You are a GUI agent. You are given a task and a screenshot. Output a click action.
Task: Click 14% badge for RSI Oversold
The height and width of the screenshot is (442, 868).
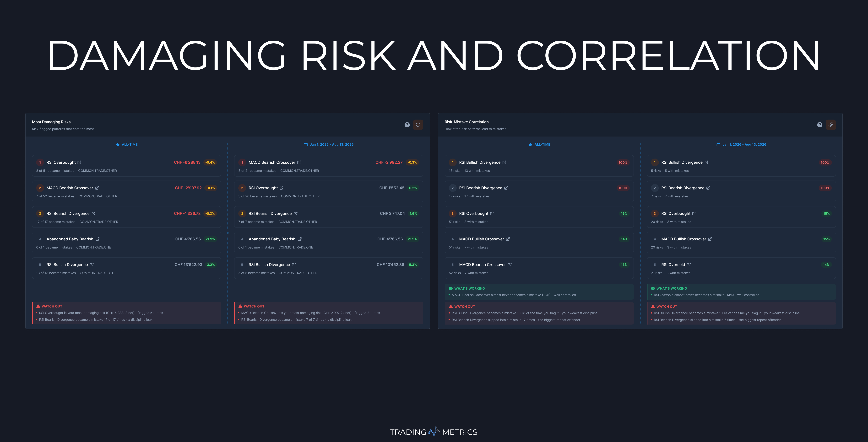[x=826, y=265]
